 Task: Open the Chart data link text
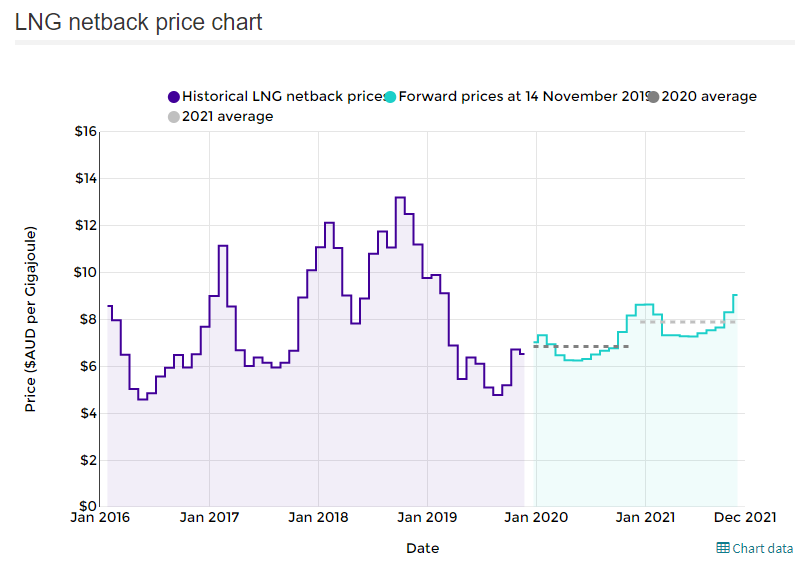[763, 548]
